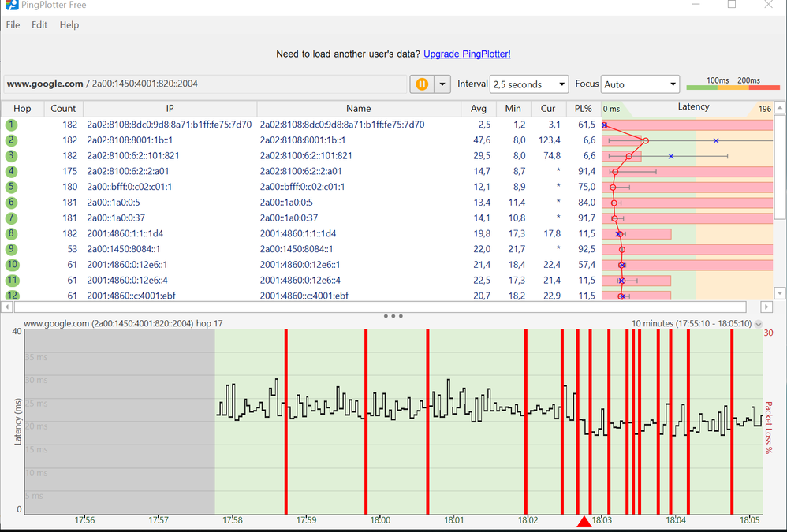Select the hop 1 green circle icon

coord(12,125)
